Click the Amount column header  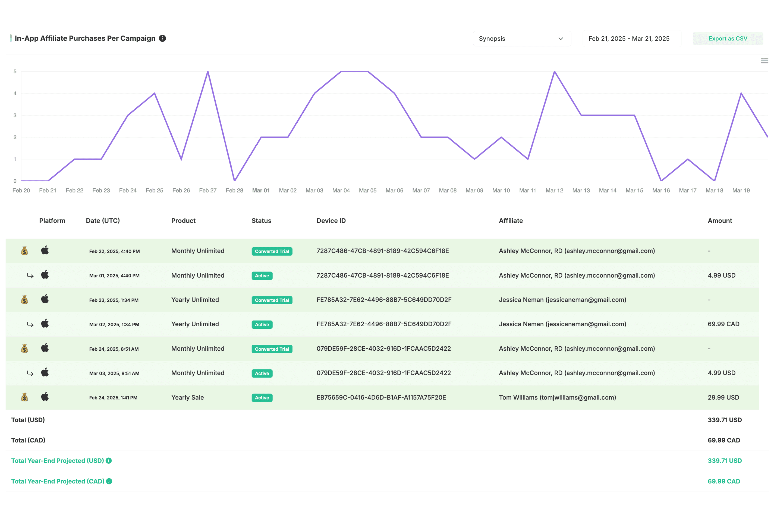720,221
